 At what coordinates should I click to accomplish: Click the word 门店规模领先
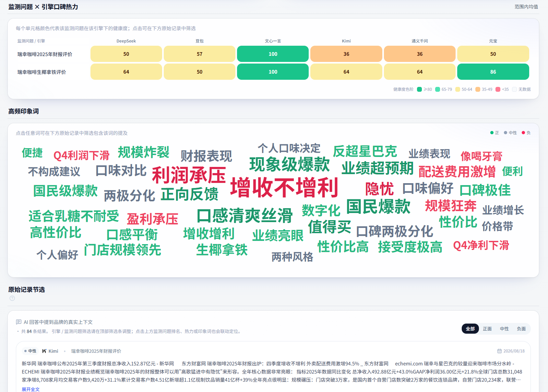(122, 250)
